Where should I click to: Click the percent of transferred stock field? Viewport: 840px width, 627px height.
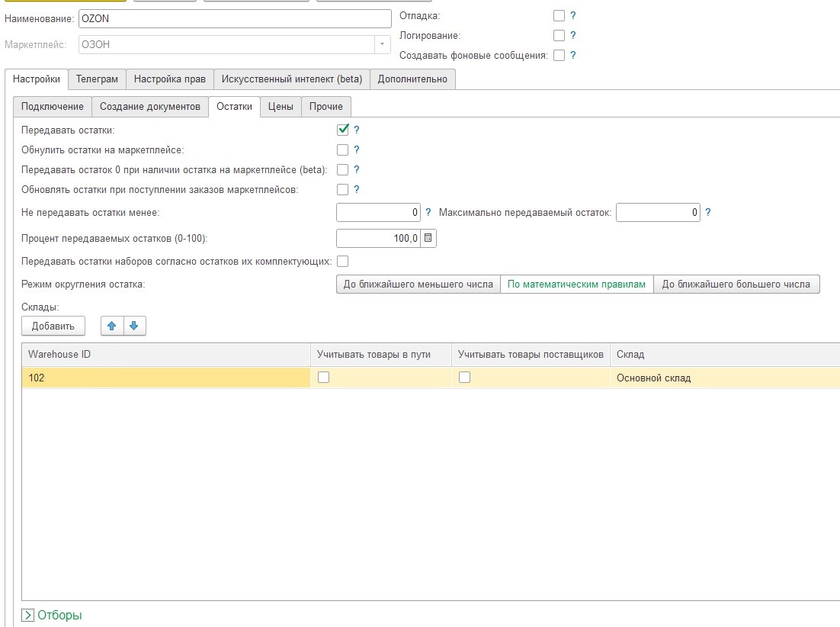pyautogui.click(x=379, y=238)
